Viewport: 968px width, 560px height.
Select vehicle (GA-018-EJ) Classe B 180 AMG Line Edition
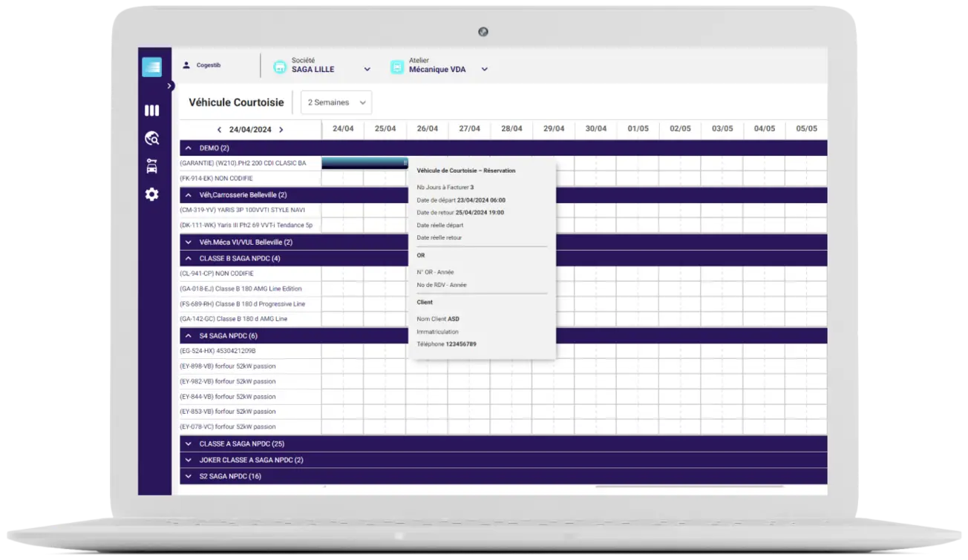pyautogui.click(x=241, y=289)
